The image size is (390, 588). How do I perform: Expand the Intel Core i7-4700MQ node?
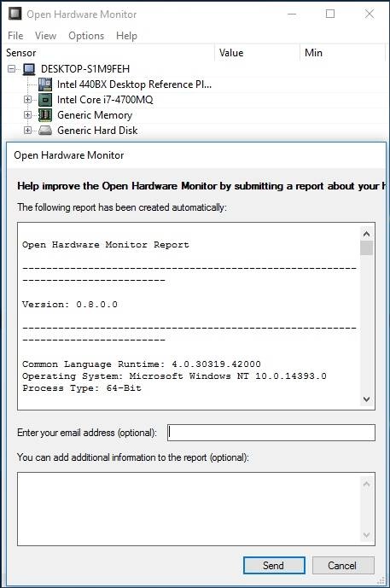[27, 99]
